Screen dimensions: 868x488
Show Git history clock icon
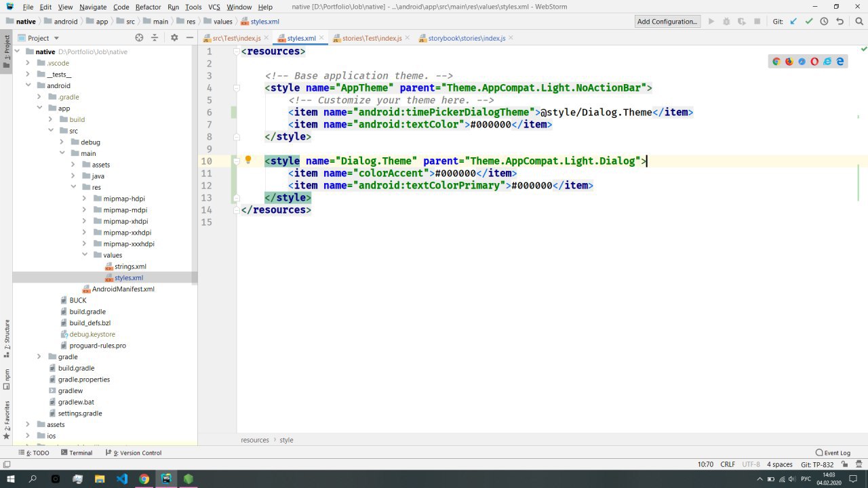click(x=825, y=22)
